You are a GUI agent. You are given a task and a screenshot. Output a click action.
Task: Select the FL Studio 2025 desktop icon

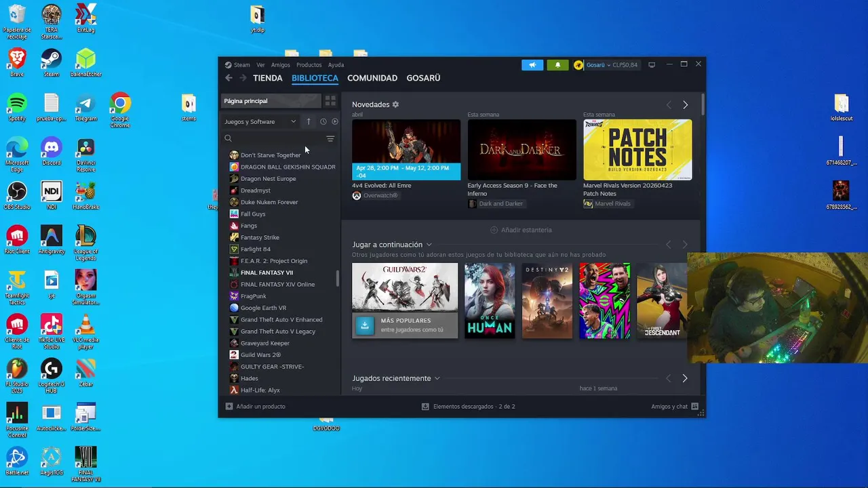[17, 375]
